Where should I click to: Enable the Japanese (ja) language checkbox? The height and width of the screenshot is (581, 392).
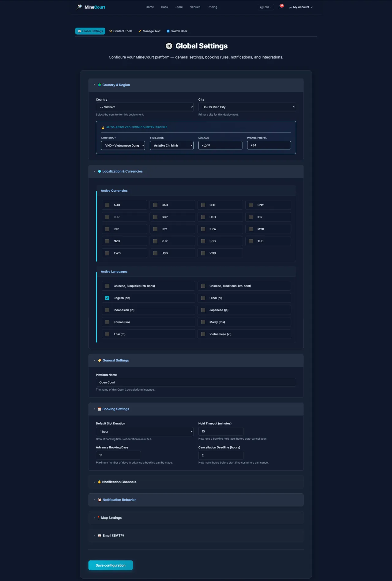pyautogui.click(x=203, y=310)
